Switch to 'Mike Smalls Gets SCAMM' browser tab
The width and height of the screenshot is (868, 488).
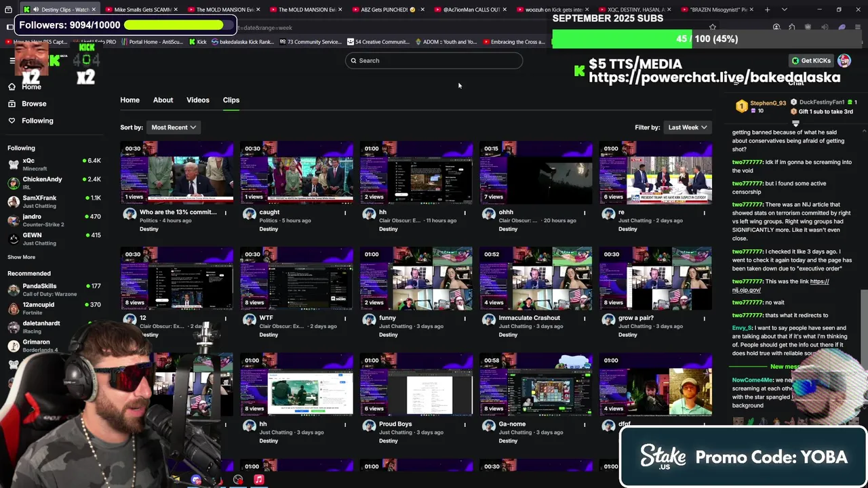pyautogui.click(x=141, y=9)
